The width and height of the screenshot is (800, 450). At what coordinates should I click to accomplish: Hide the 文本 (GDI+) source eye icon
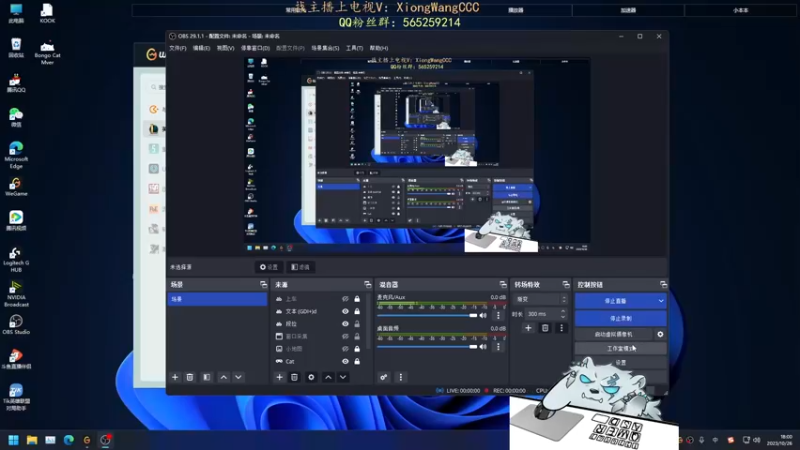point(345,311)
